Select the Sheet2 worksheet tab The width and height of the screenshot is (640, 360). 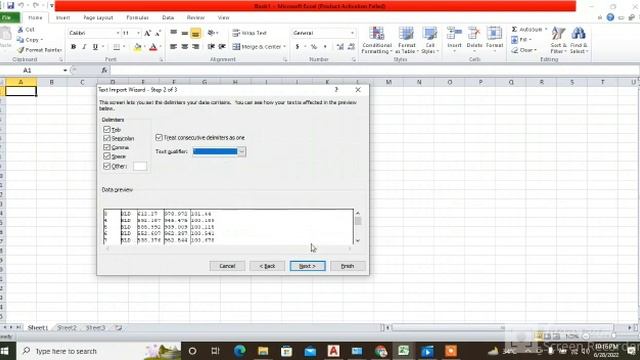pyautogui.click(x=67, y=327)
